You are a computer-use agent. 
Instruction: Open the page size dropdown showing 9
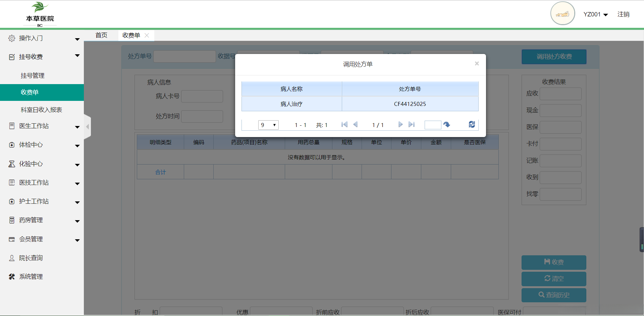[268, 125]
